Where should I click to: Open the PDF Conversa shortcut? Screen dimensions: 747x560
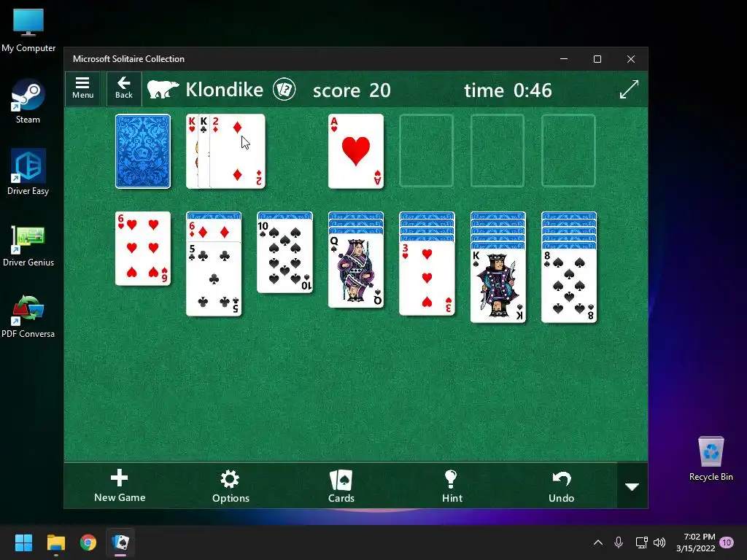(x=28, y=316)
